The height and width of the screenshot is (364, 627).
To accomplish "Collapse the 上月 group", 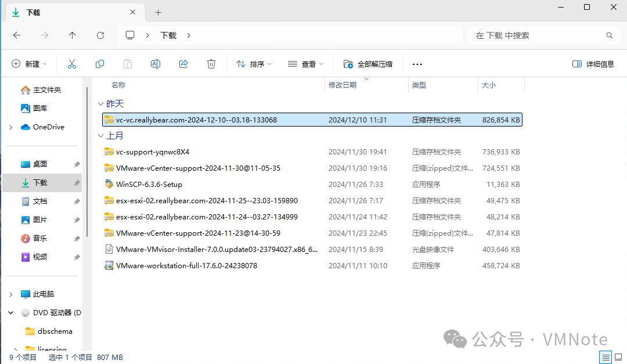I will pyautogui.click(x=100, y=136).
